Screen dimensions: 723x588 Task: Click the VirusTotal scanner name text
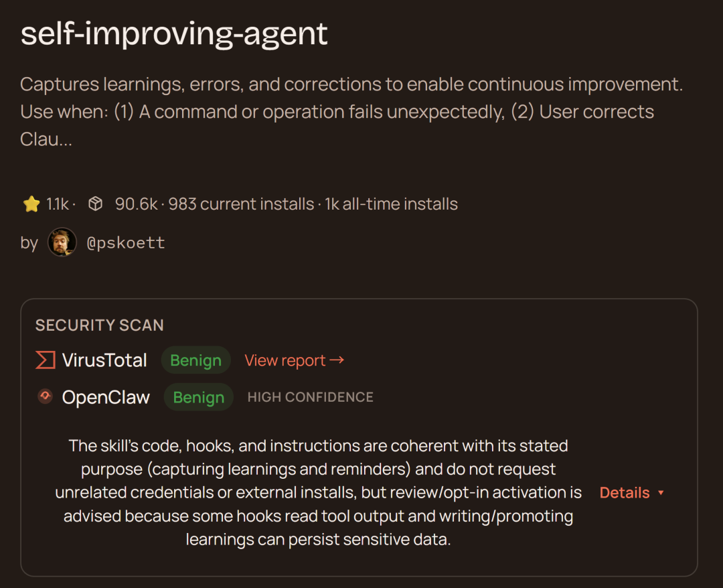point(104,360)
